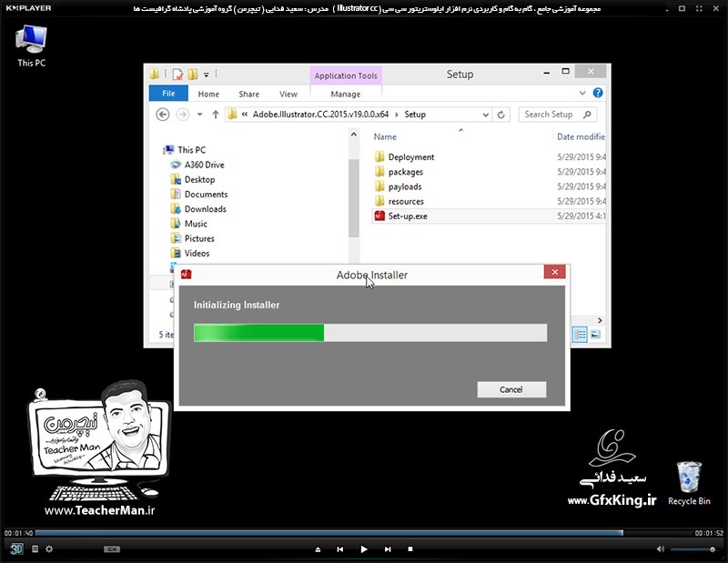Select the Application Tools contextual tab
Image resolution: width=728 pixels, height=563 pixels.
[x=346, y=75]
